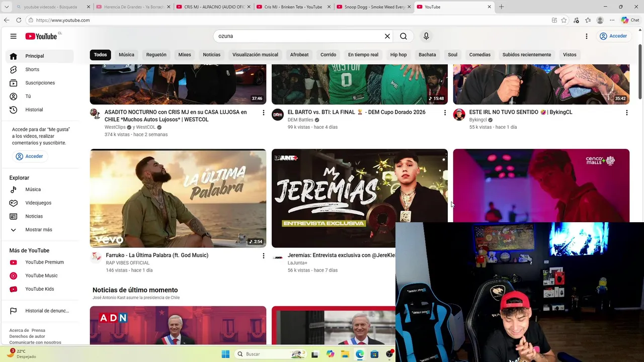
Task: Select the Hip hop filter chip
Action: tap(398, 55)
